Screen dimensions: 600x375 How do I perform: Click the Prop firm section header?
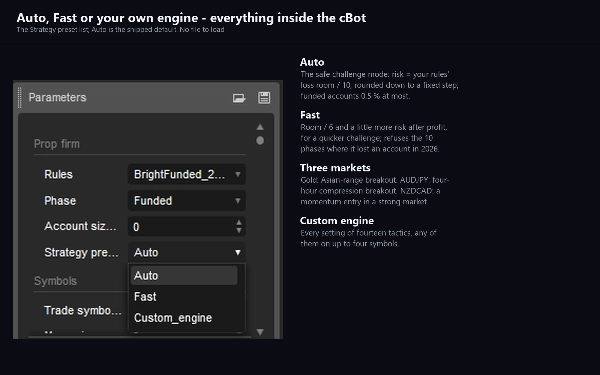tap(57, 144)
